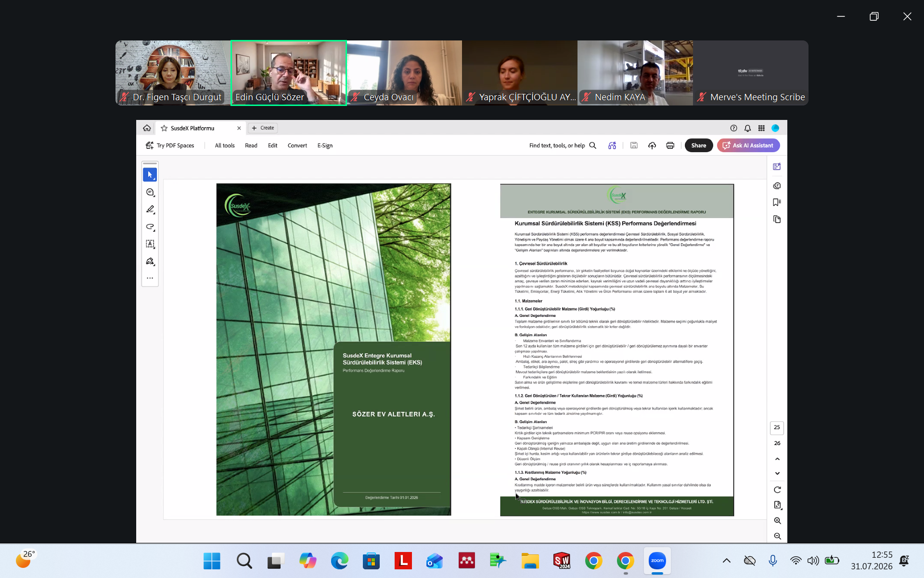This screenshot has width=924, height=578.
Task: Click the cover page of the report
Action: [x=334, y=349]
